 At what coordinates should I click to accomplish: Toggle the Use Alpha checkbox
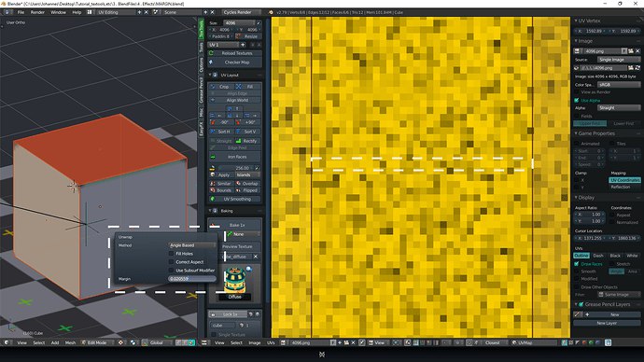pyautogui.click(x=577, y=101)
